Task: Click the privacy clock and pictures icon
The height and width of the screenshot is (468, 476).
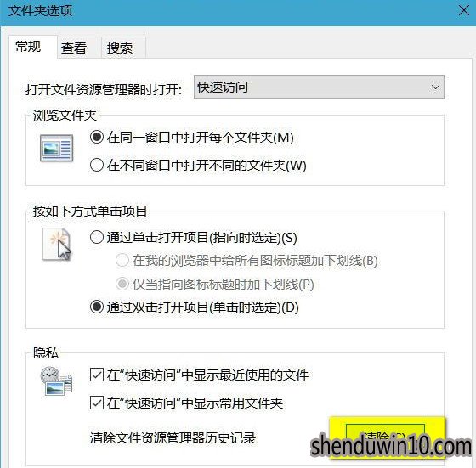Action: pos(57,381)
